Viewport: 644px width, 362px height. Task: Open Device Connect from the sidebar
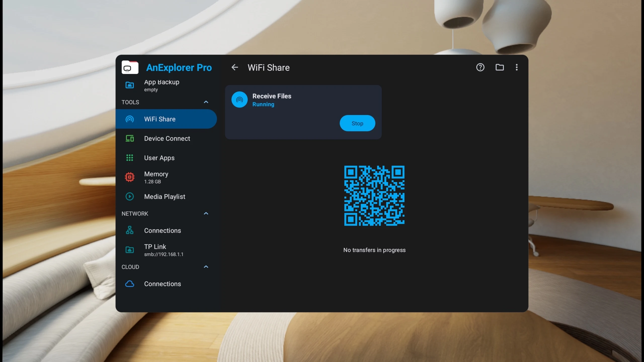(x=166, y=139)
